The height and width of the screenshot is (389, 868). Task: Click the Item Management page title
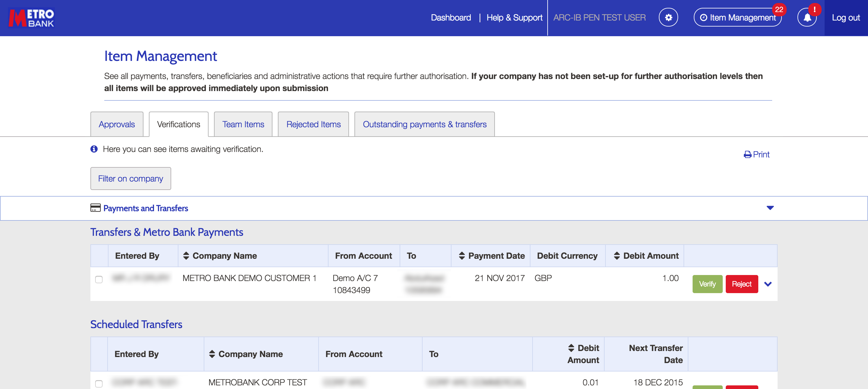160,56
